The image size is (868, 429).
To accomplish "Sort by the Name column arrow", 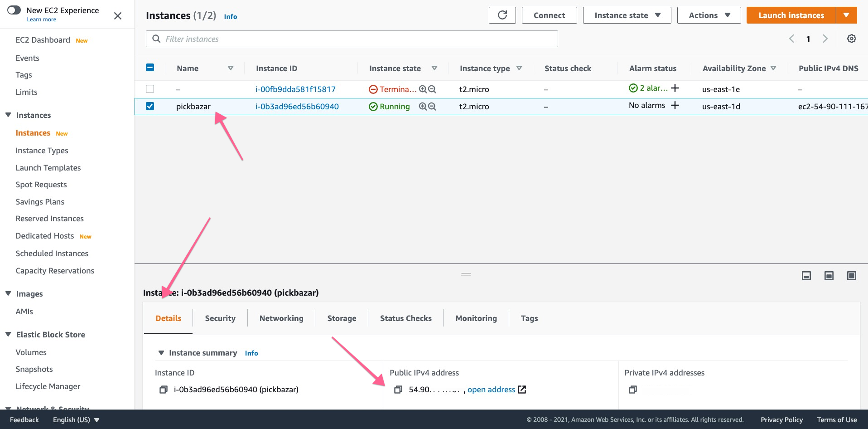I will [x=230, y=68].
